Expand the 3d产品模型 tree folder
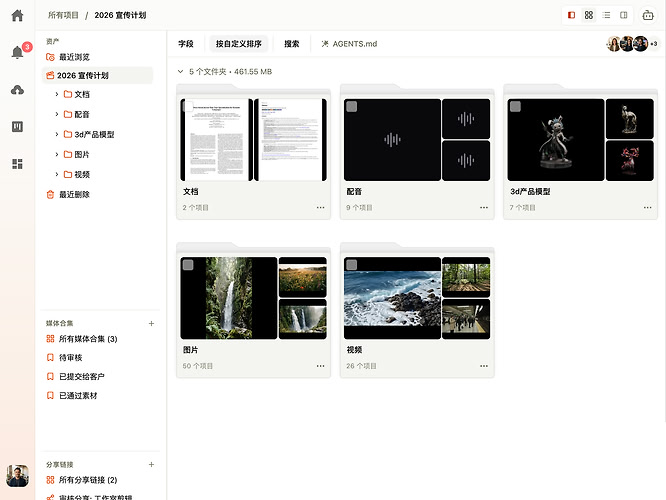Screen dimensions: 666x500 click(x=56, y=134)
